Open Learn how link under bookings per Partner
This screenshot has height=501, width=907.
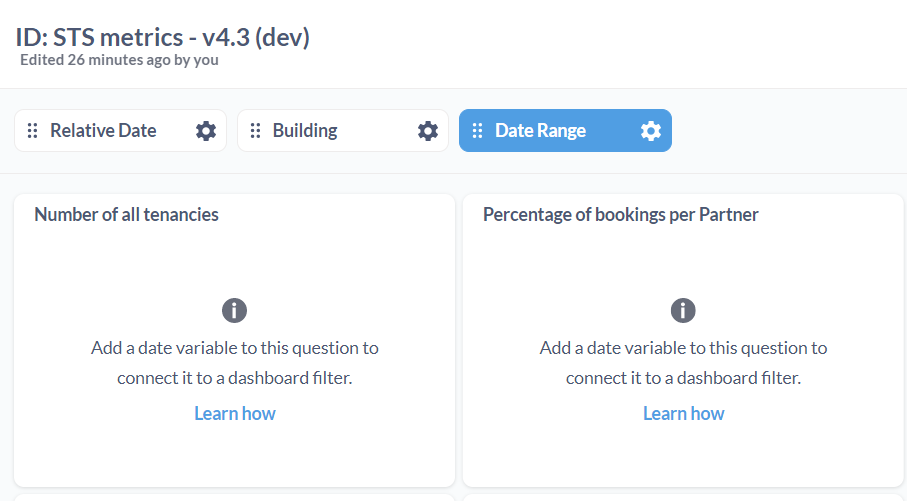pyautogui.click(x=684, y=414)
